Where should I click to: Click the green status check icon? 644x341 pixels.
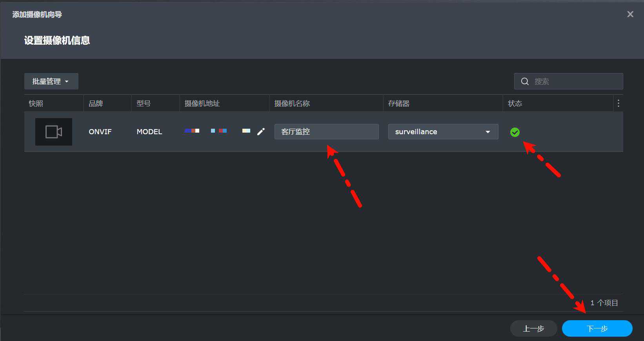[x=515, y=132]
